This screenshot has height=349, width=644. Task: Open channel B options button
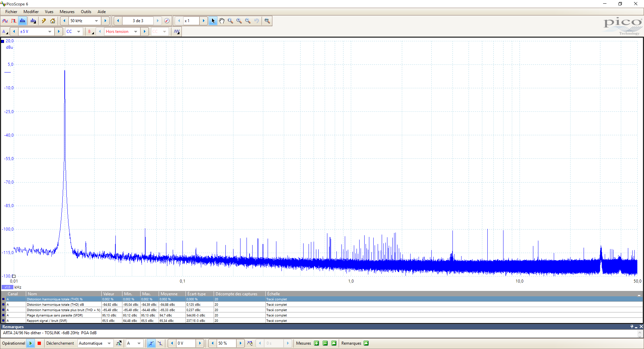(91, 32)
